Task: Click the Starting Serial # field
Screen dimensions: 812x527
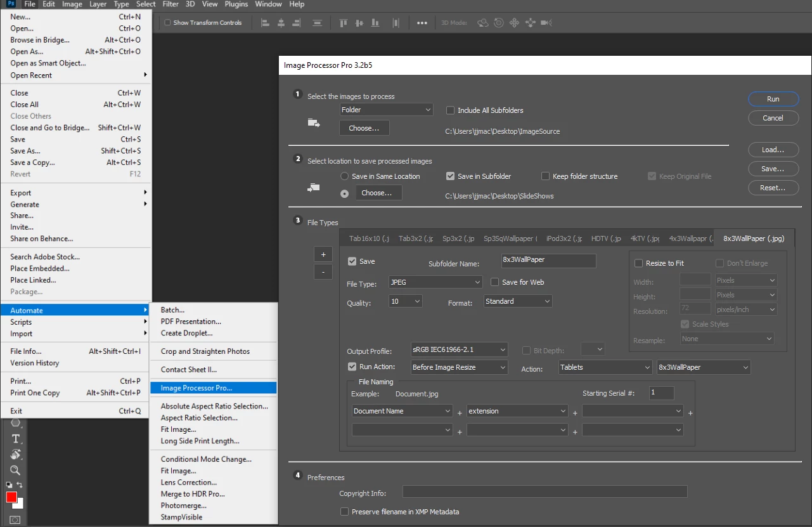Action: pos(662,393)
